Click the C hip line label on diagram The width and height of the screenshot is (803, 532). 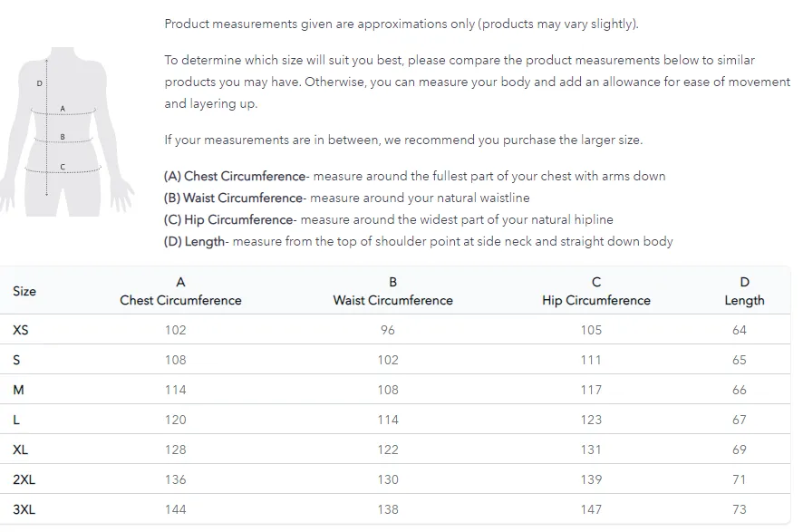63,167
